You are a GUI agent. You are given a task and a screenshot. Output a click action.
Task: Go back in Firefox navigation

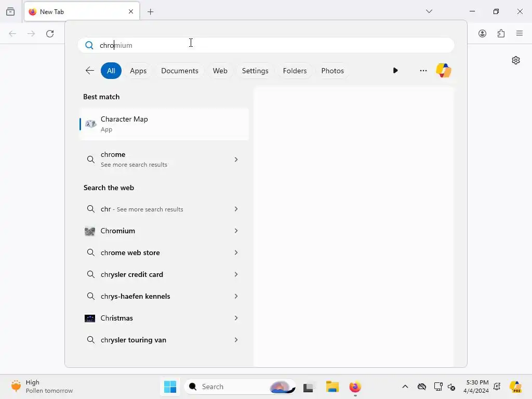tap(12, 34)
